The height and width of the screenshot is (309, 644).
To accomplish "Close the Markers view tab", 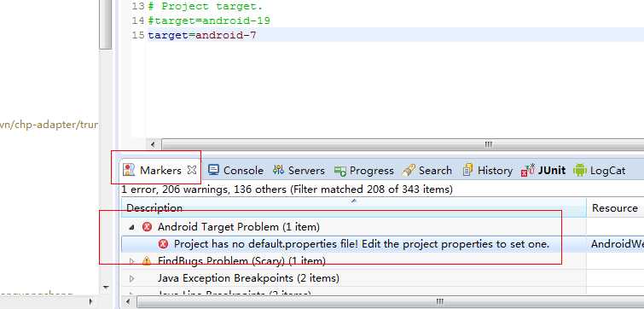I will click(192, 170).
